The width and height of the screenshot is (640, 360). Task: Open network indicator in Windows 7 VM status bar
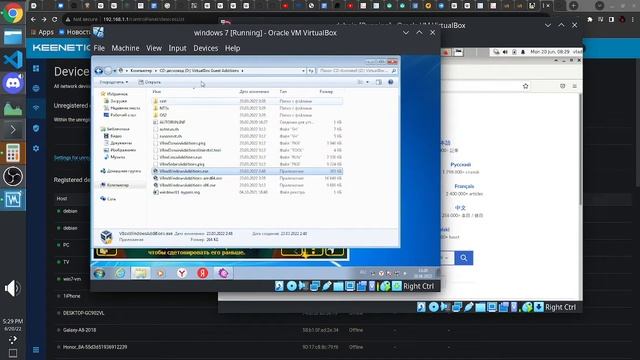point(315,286)
